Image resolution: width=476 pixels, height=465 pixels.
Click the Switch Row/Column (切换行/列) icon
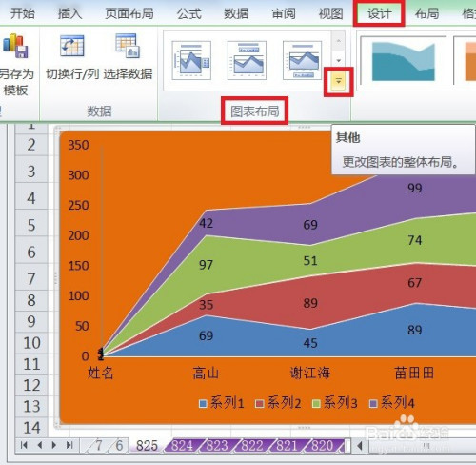click(72, 46)
